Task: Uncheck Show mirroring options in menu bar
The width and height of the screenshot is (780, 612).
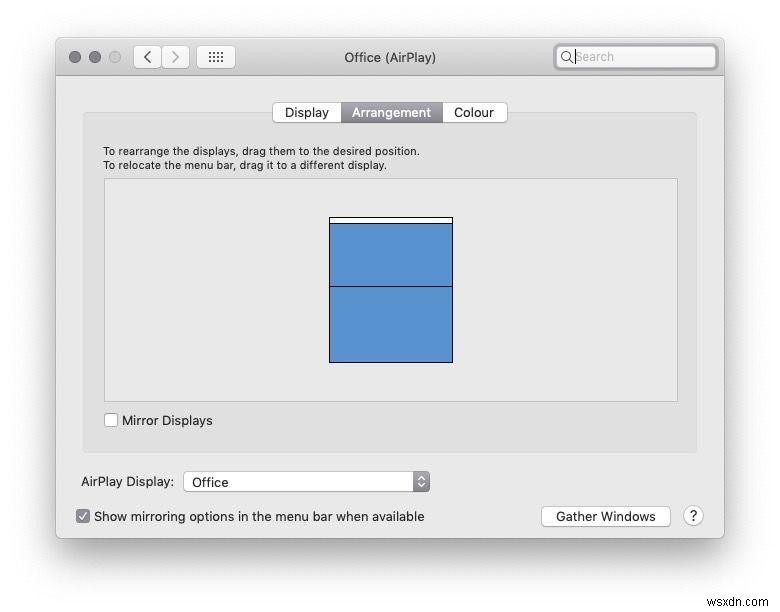Action: [83, 516]
